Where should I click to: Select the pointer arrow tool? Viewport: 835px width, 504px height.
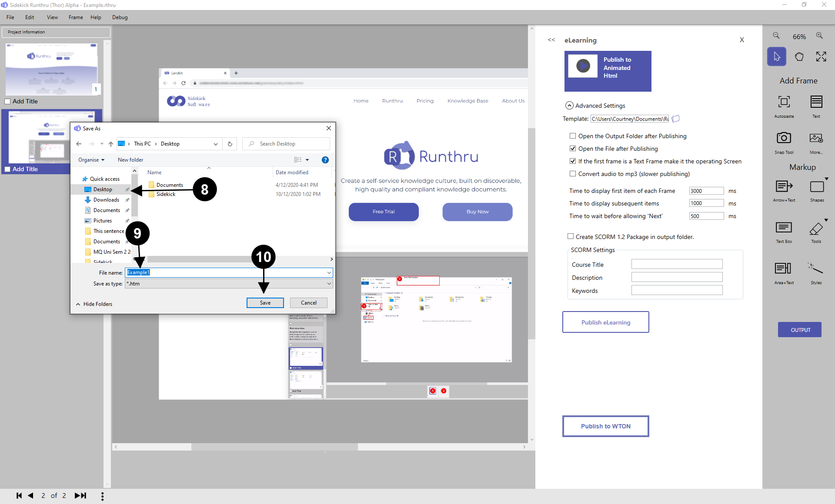[777, 56]
